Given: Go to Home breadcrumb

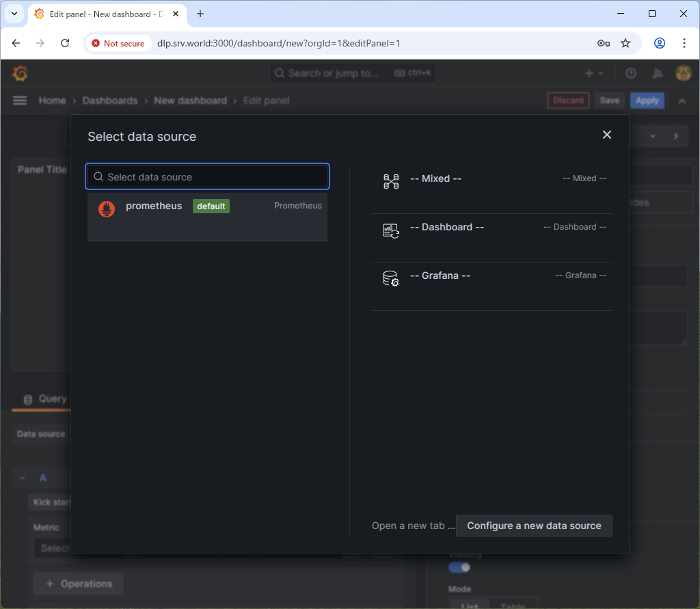Looking at the screenshot, I should 52,100.
